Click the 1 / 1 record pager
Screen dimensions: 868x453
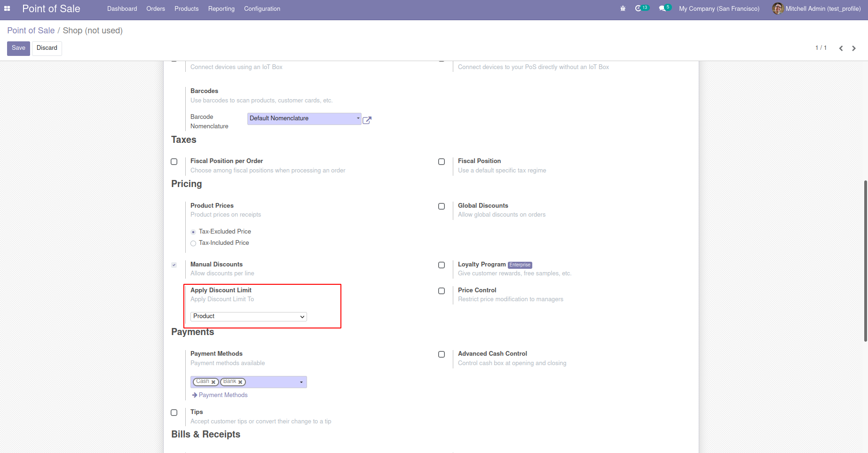pyautogui.click(x=821, y=48)
